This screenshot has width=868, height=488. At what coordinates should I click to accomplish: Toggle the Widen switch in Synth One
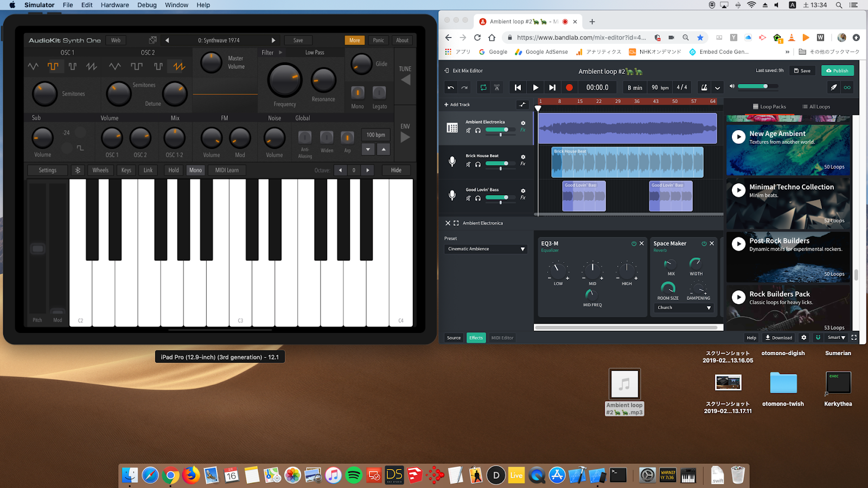pos(327,137)
